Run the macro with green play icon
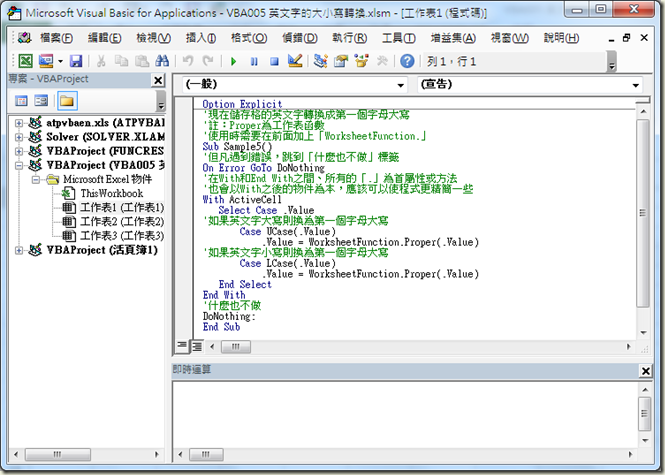665x475 pixels. (233, 61)
